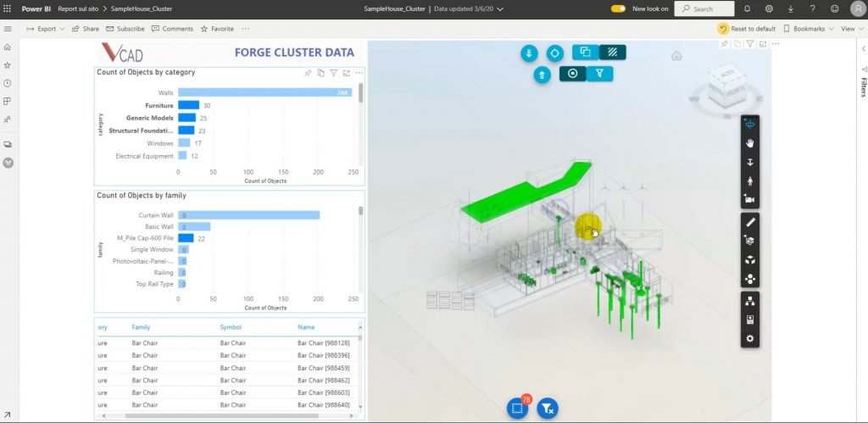Expand the Data updated 3/6/20 dropdown
868x423 pixels.
468,8
